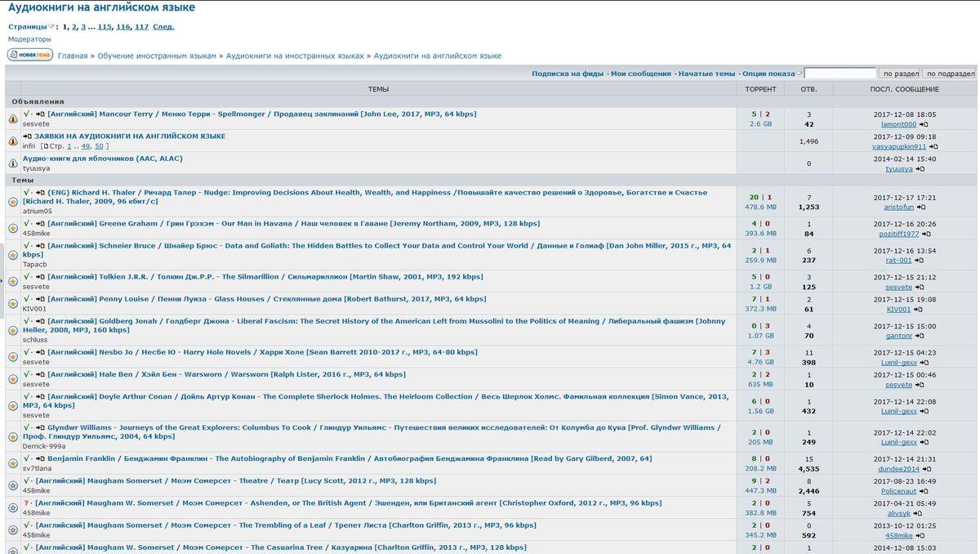Open 'Обучение иностранным языкам' breadcrumb link
Image resolution: width=980 pixels, height=554 pixels.
click(x=157, y=56)
